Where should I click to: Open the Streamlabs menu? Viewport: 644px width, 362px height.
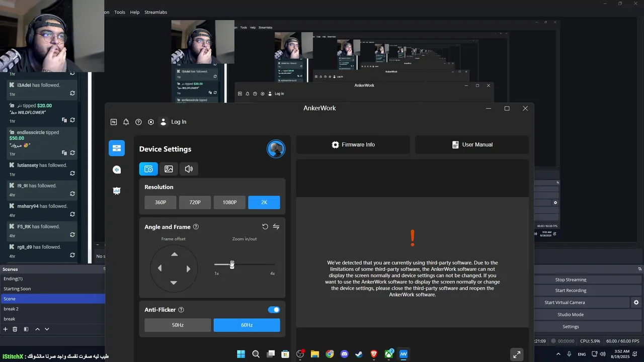[155, 12]
